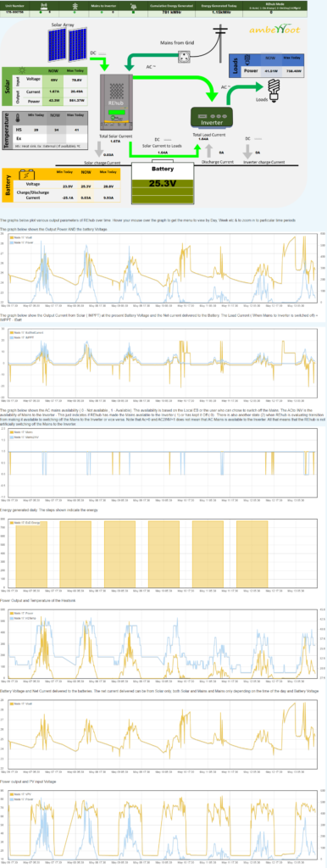Image resolution: width=327 pixels, height=868 pixels.
Task: Click the Solar Current to Loads label
Action: click(163, 146)
